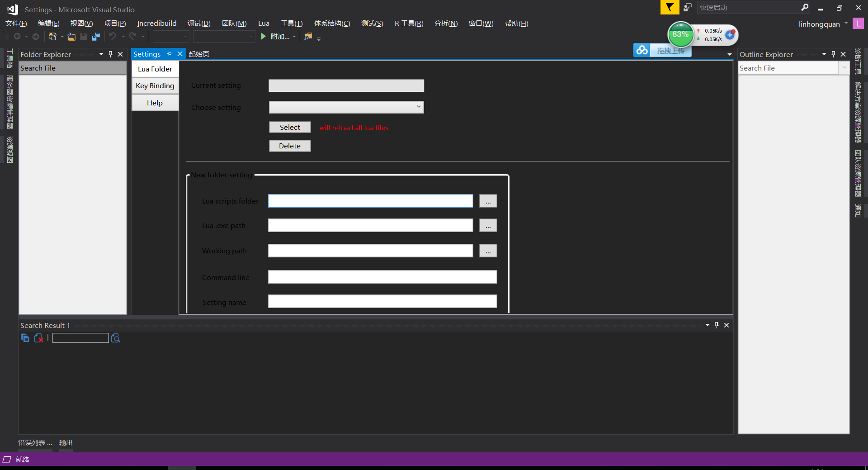Open the 工具箱 side tab
Image resolution: width=868 pixels, height=470 pixels.
tap(9, 58)
